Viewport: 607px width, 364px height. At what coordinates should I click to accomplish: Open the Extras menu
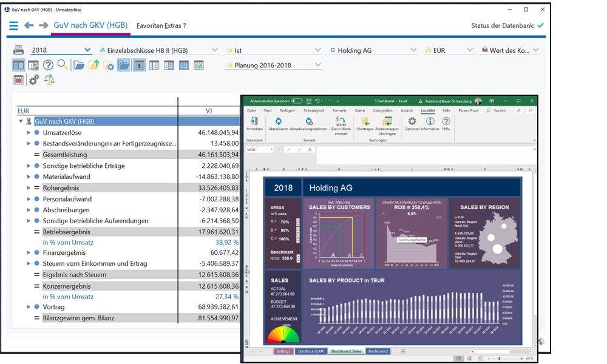click(x=172, y=25)
